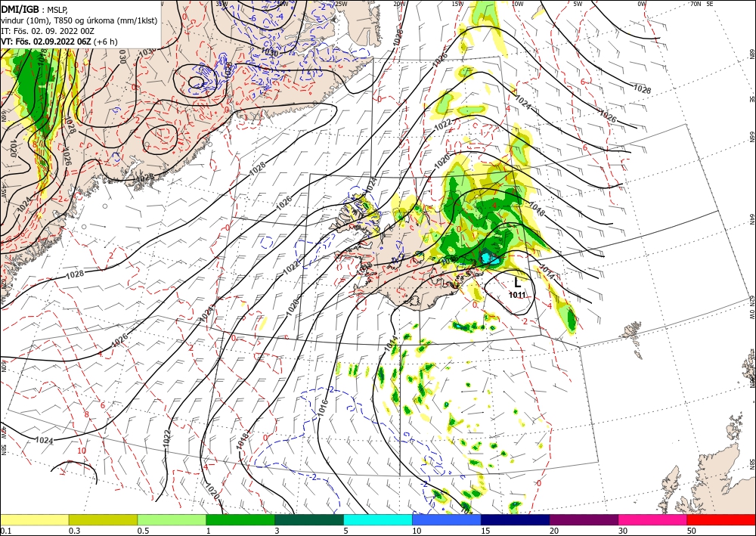Click the light green 0.5–1 legend swatch
Screen dimensions: 756x536
point(172,519)
